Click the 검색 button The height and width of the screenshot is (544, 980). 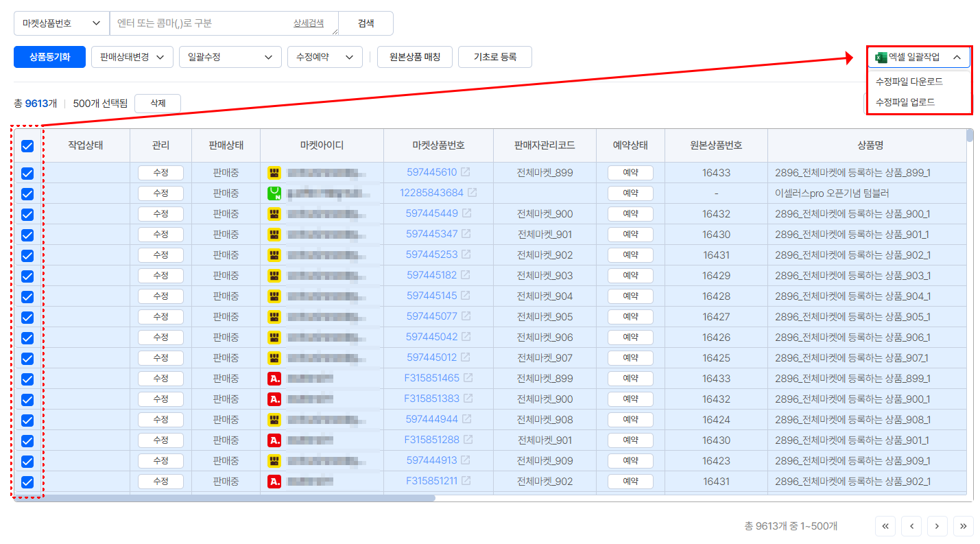pyautogui.click(x=366, y=23)
